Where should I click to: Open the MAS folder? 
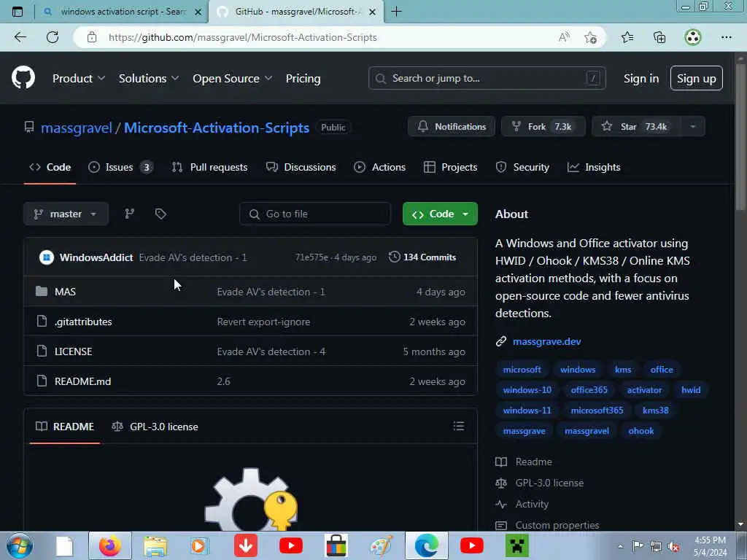65,292
